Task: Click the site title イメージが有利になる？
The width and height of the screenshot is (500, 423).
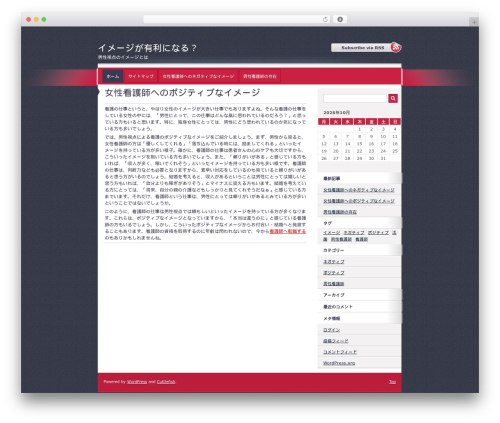Action: point(147,48)
